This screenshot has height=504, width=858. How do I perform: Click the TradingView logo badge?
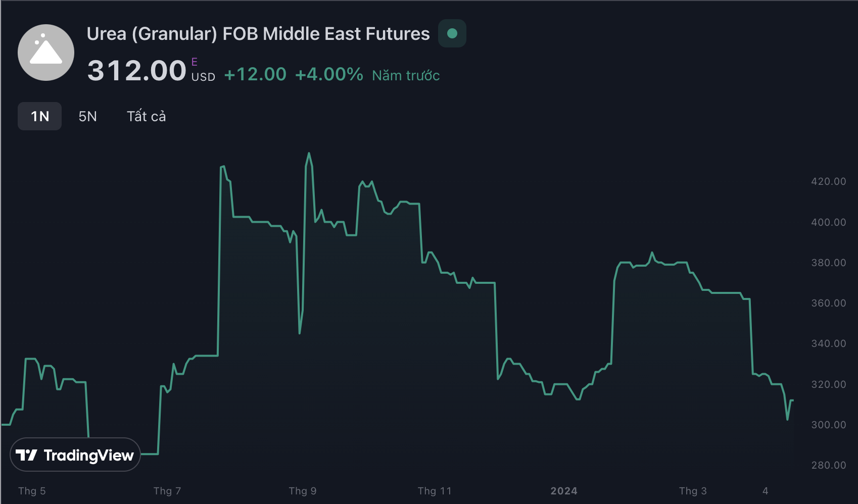tap(75, 455)
